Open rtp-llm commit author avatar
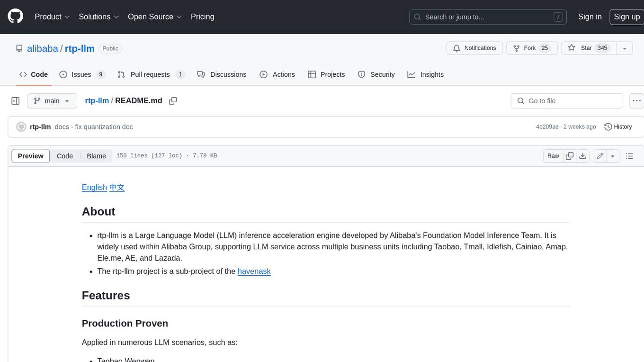Viewport: 644px width, 362px height. (x=21, y=127)
